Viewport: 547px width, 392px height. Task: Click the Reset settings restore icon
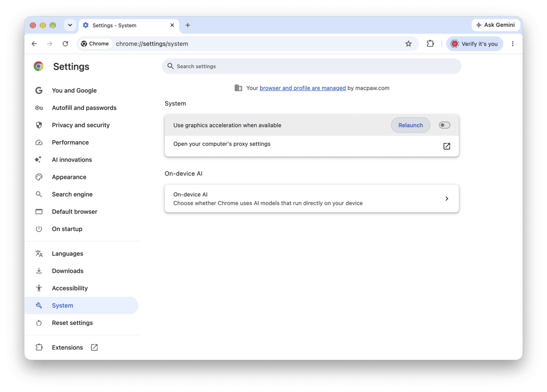click(x=39, y=323)
